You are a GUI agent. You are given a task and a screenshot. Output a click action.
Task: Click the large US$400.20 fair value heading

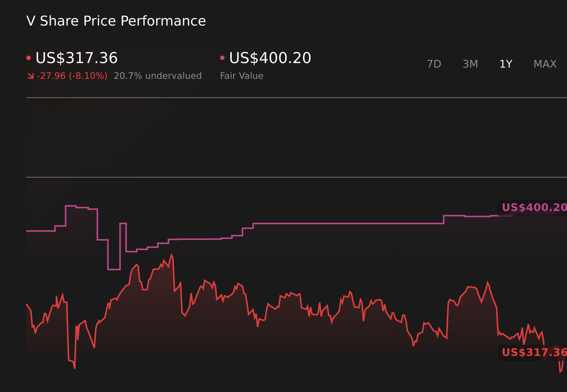(270, 58)
